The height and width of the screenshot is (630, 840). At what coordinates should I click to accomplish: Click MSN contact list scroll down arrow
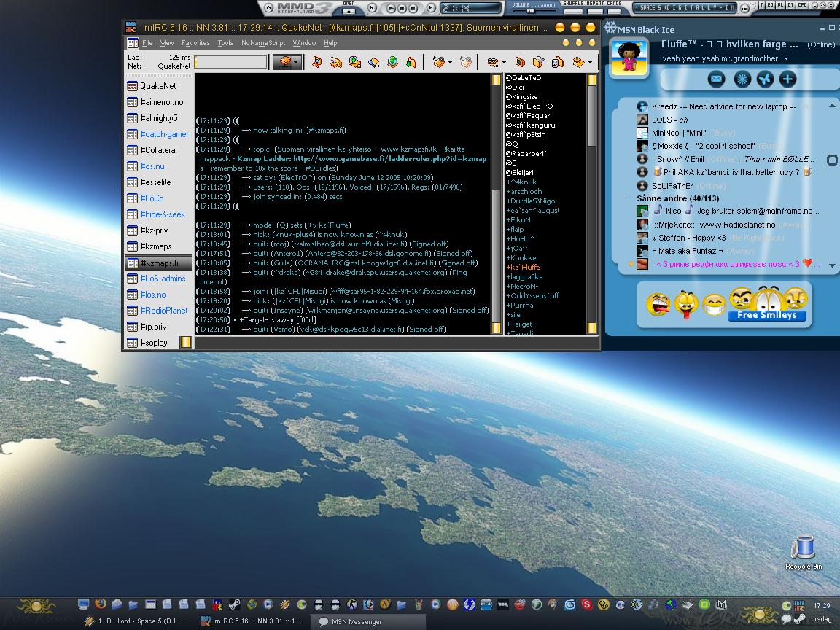pos(832,265)
